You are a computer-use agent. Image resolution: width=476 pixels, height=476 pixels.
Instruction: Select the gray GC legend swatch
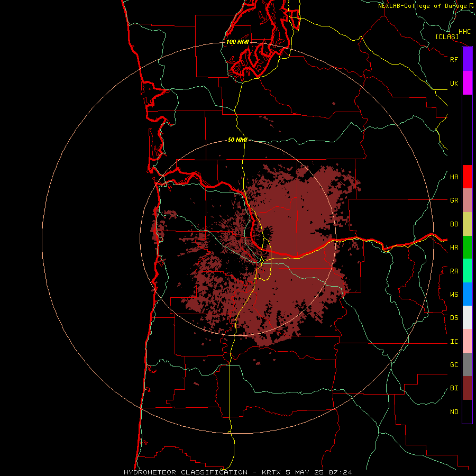click(467, 364)
